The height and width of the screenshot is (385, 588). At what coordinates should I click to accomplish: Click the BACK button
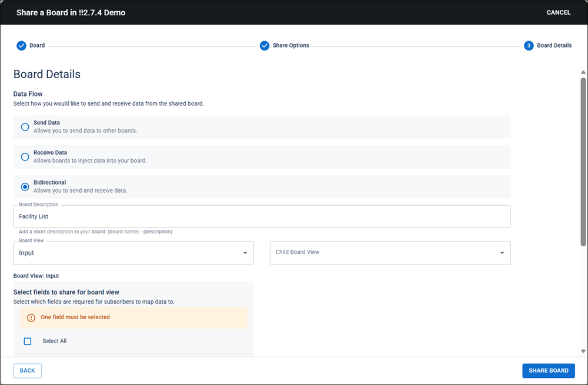click(28, 370)
